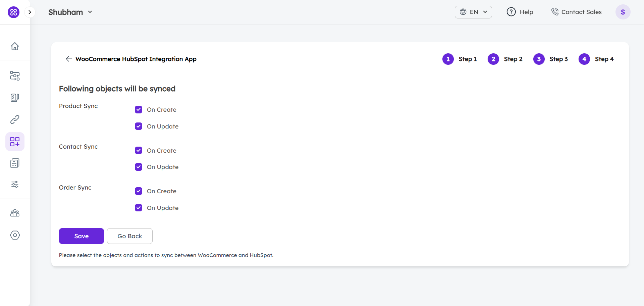Screen dimensions: 644x306
Task: Open the checklist book icon in sidebar
Action: [15, 98]
